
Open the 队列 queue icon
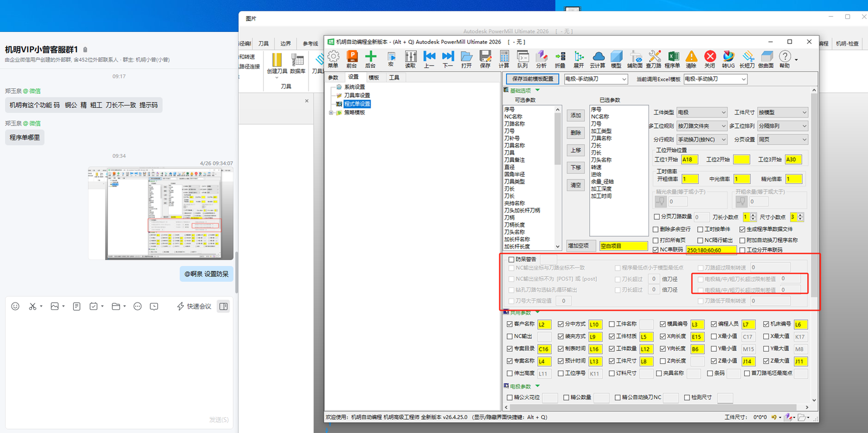pyautogui.click(x=522, y=59)
